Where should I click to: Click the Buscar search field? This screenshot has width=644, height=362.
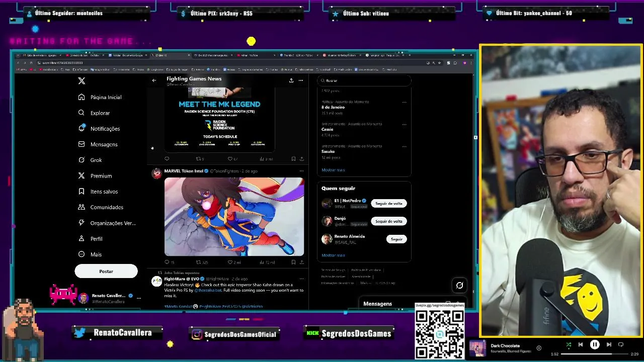(x=364, y=80)
